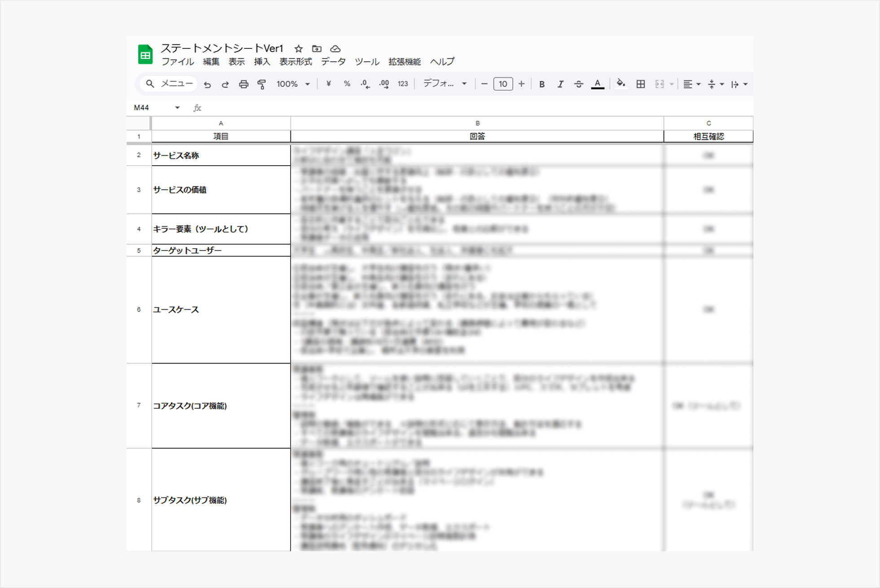The height and width of the screenshot is (588, 880).
Task: Click the borders grid icon
Action: (641, 84)
